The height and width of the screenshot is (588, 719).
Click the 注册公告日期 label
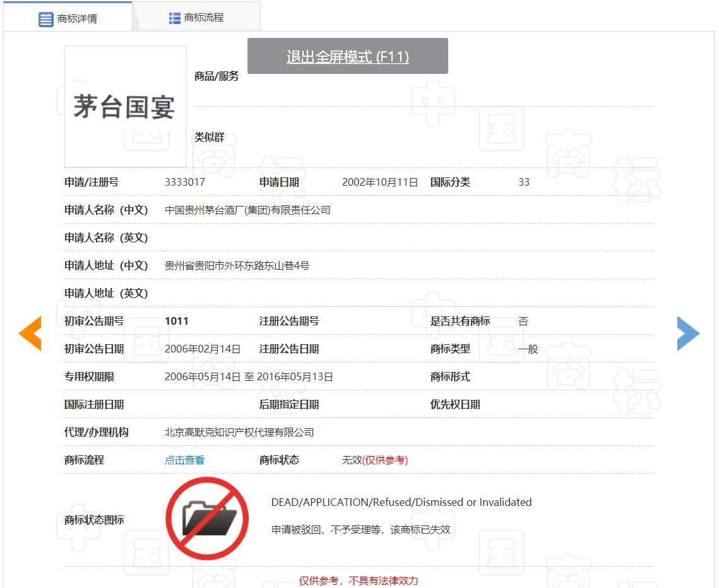click(x=289, y=349)
